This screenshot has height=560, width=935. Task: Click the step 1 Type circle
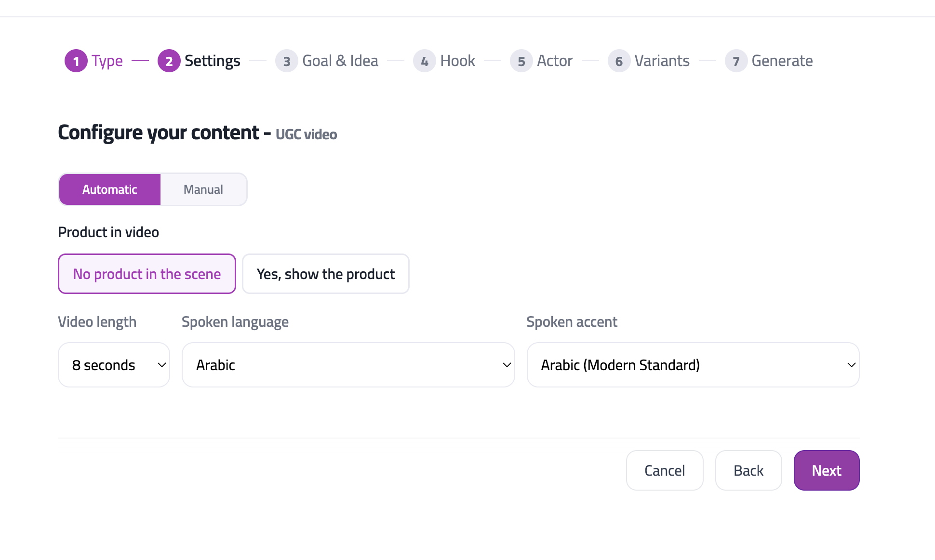(x=76, y=61)
